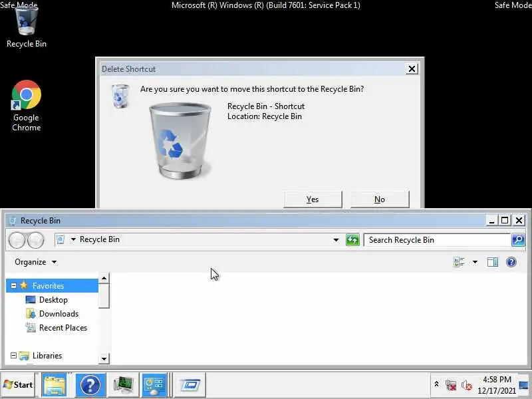
Task: Close the Delete Shortcut dialog
Action: pos(412,69)
